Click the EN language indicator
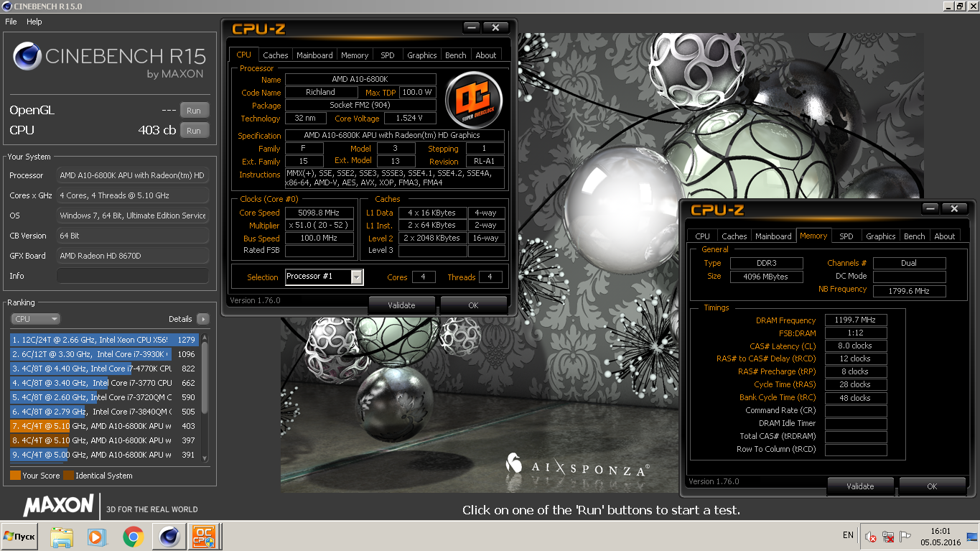This screenshot has width=980, height=551. 848,535
